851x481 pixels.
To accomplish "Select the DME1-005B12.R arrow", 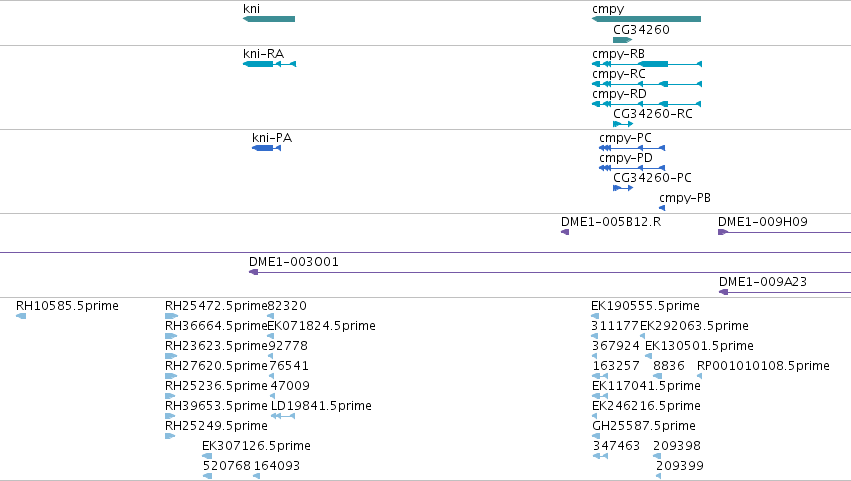I will [x=565, y=232].
